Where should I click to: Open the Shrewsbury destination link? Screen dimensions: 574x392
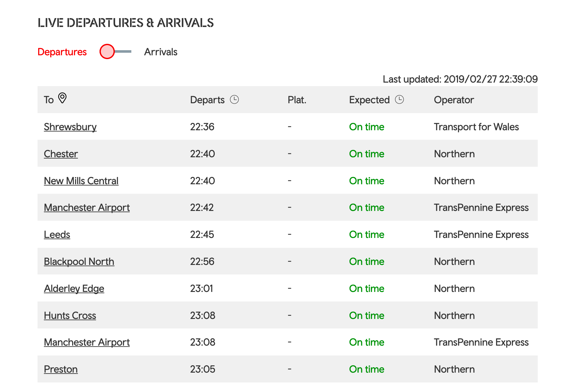pos(70,127)
